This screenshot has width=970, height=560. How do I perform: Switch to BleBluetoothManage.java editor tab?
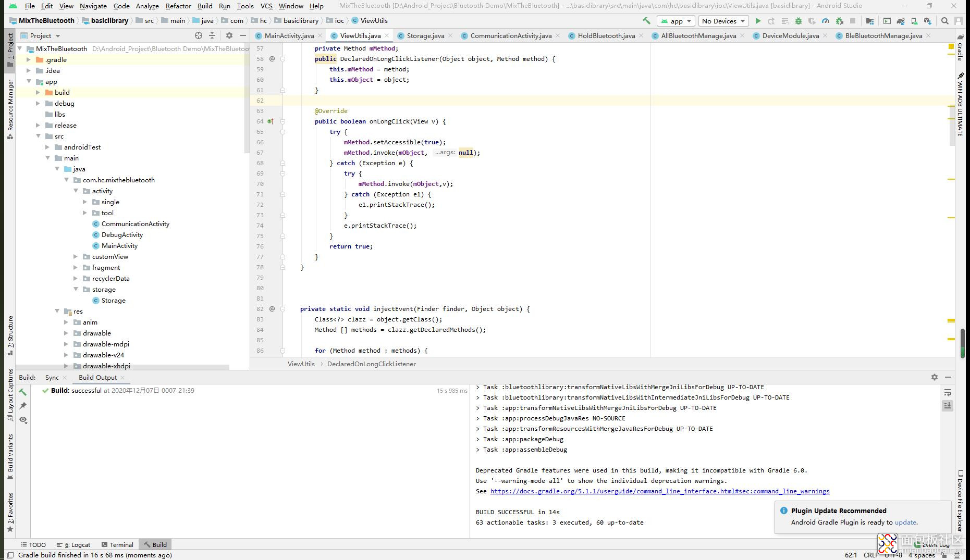click(883, 35)
